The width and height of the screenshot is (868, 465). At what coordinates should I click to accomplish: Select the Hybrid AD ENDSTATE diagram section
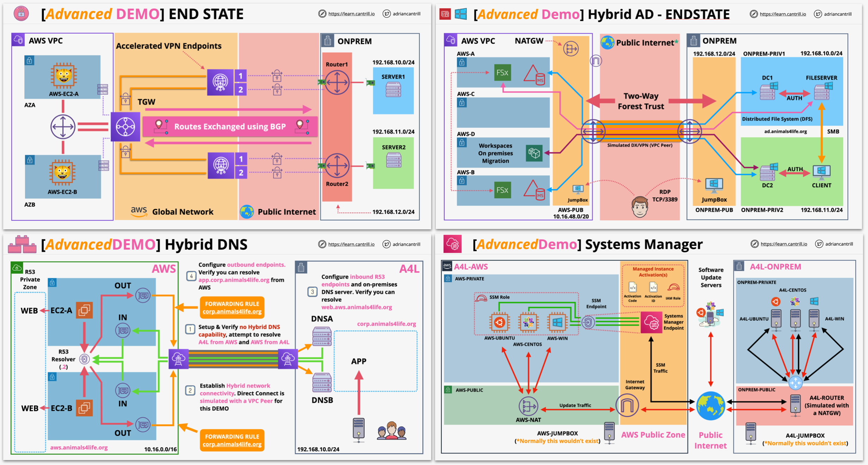click(x=651, y=116)
